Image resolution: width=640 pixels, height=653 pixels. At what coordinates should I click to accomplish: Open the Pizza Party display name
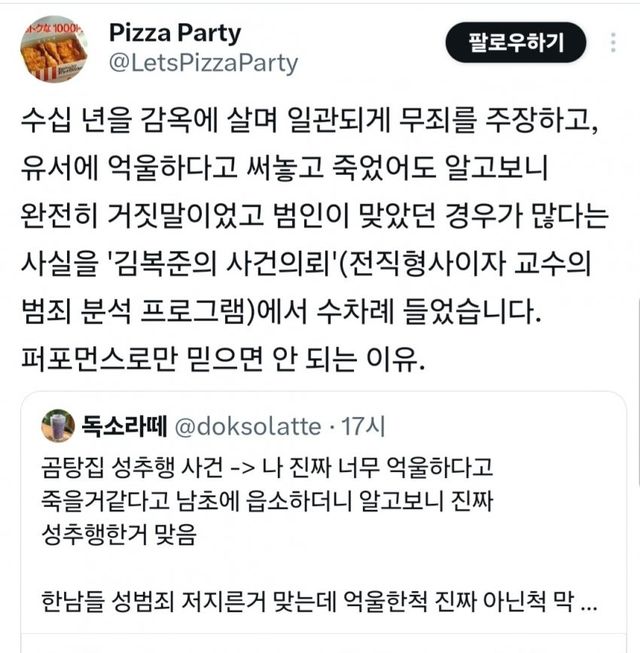[x=174, y=32]
